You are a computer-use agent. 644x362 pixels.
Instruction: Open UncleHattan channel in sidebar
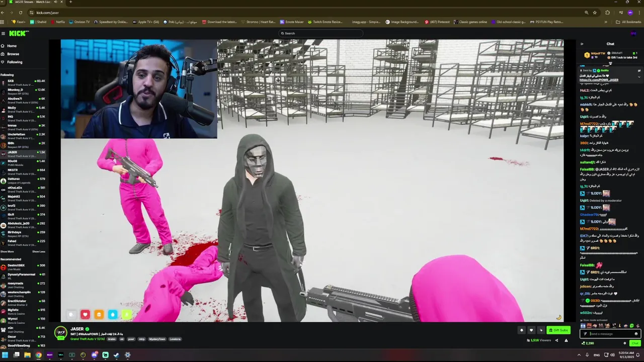point(24,136)
